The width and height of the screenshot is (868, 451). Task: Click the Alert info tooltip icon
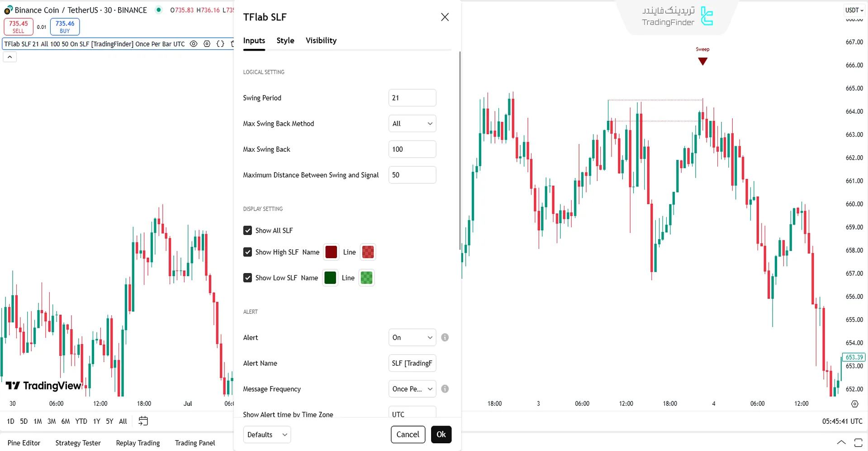point(445,337)
